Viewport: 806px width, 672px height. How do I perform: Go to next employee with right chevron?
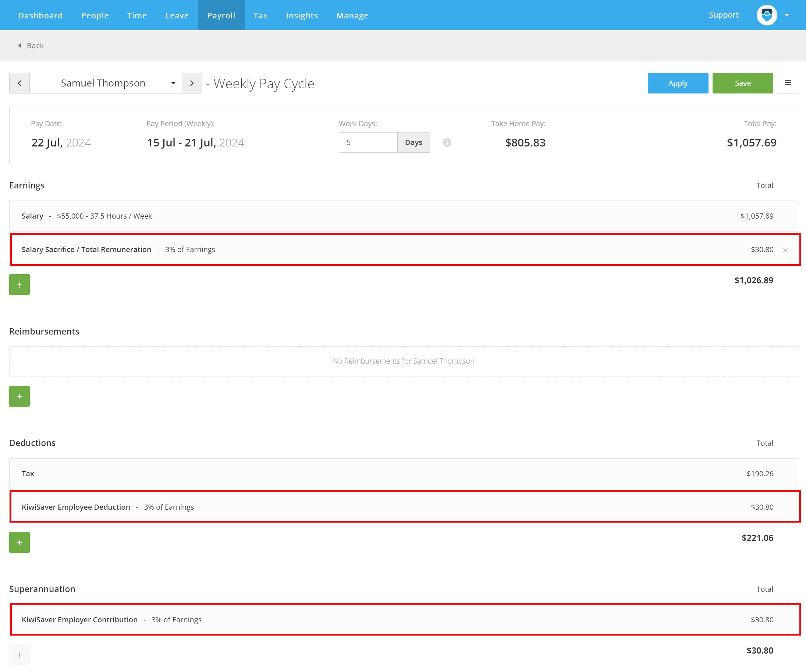(192, 83)
